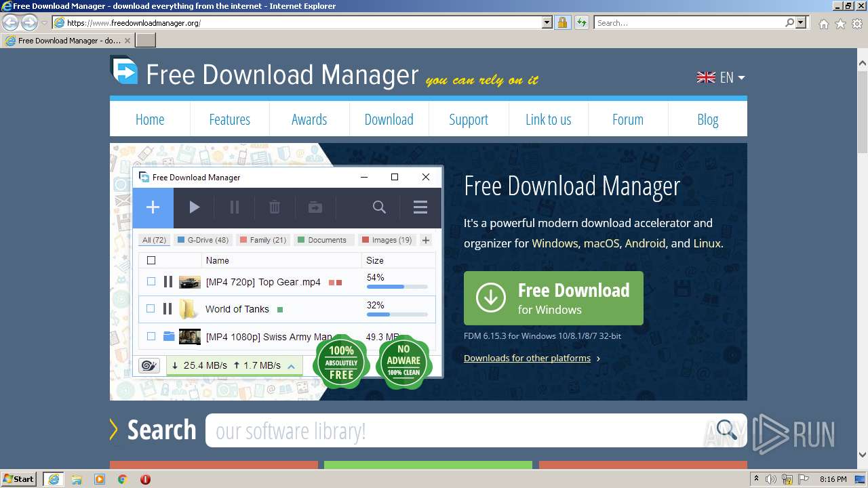
Task: Click the plus button after Images tag
Action: click(426, 240)
